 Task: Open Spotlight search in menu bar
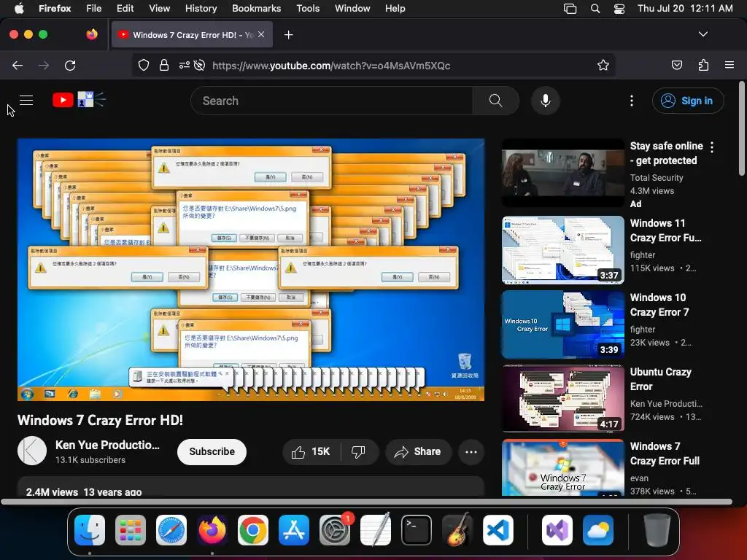(x=595, y=9)
